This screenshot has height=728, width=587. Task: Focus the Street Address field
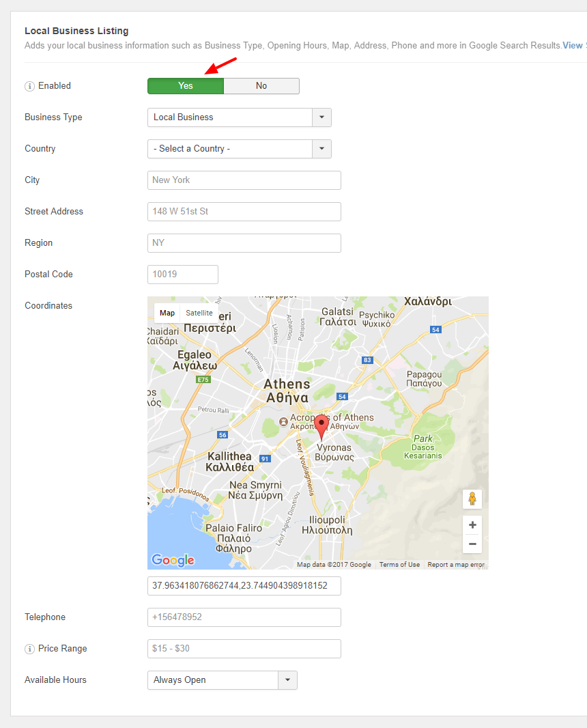click(x=244, y=212)
